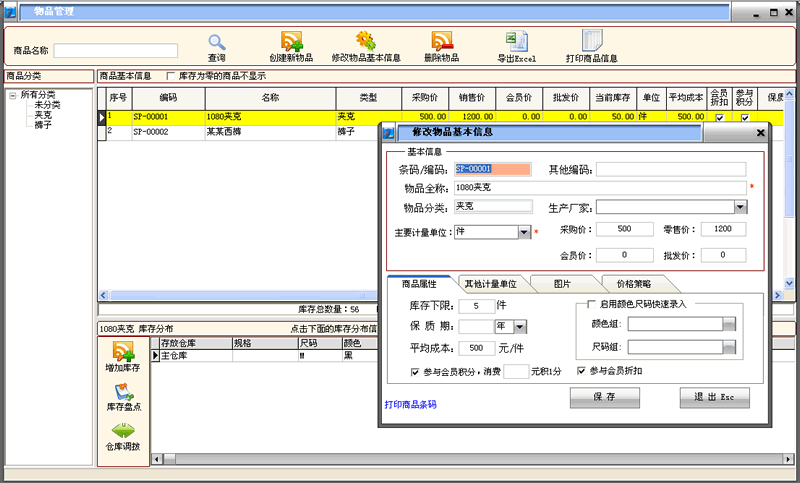Screen dimensions: 800x483
Task: Open the 保质期 unit 年 dropdown
Action: click(x=520, y=326)
